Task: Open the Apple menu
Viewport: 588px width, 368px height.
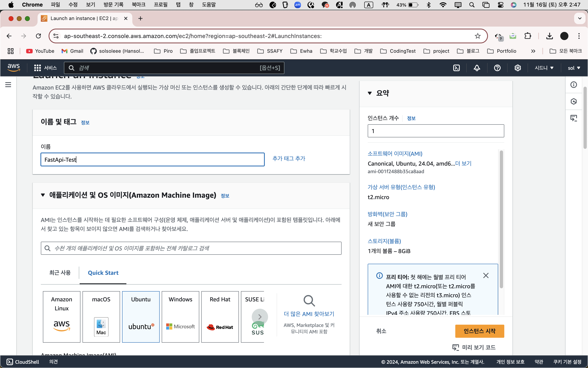Action: point(11,5)
